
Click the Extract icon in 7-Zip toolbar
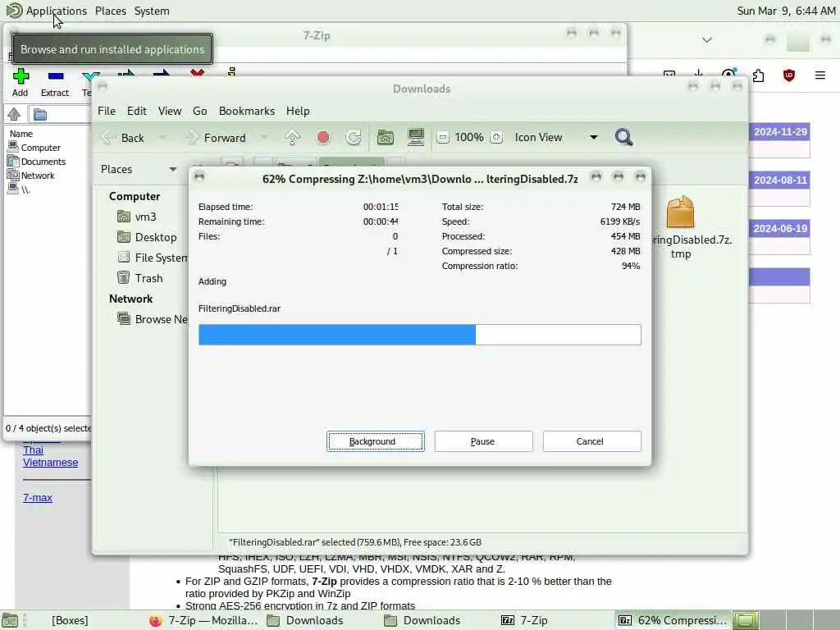click(x=55, y=76)
